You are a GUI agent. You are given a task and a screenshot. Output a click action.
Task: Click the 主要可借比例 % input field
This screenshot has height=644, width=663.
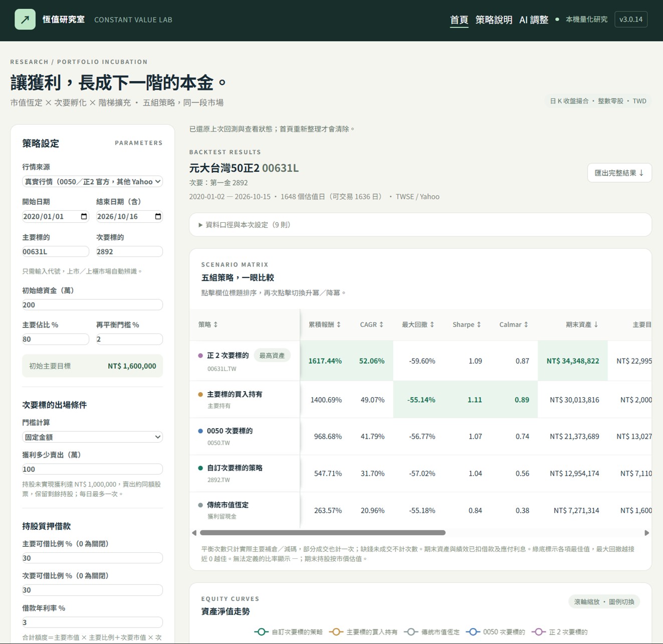[93, 558]
